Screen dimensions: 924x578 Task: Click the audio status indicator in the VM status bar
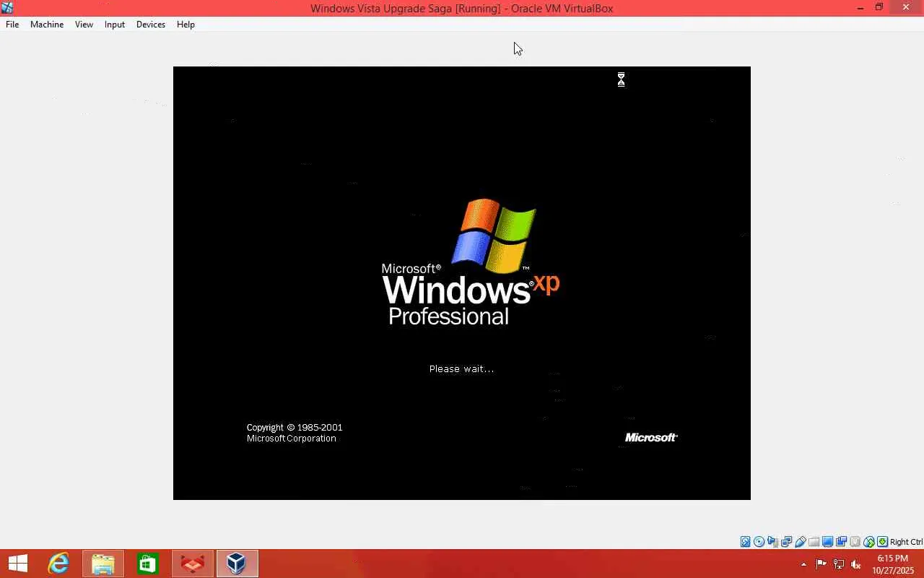773,542
